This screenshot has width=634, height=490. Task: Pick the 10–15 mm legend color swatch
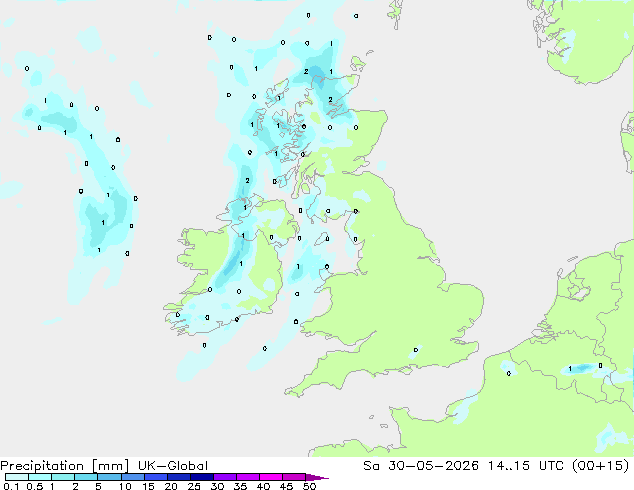[x=133, y=477]
